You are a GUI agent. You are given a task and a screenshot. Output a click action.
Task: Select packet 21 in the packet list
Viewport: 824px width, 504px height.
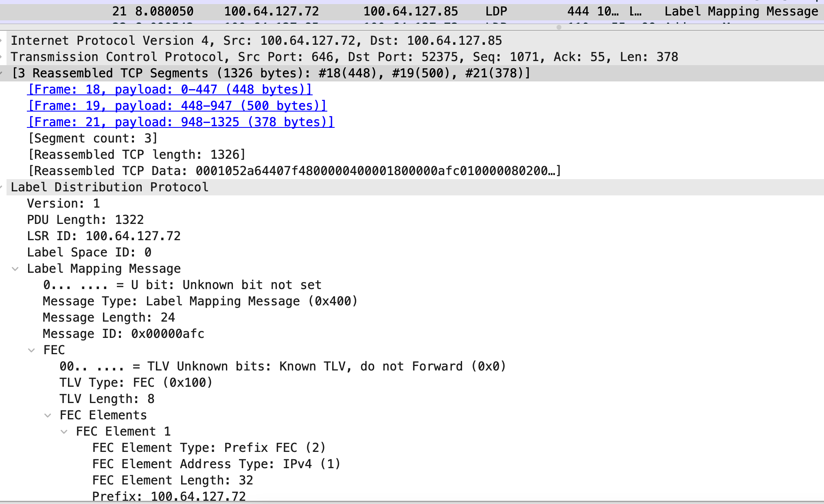point(412,11)
